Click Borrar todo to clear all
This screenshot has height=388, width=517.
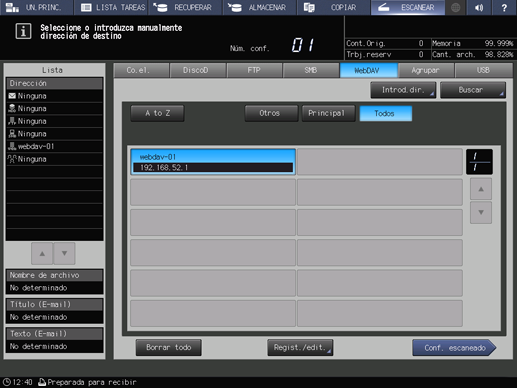click(168, 348)
